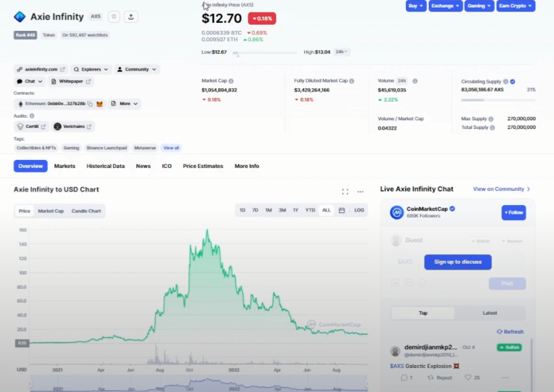Open Max Supply info icon
The height and width of the screenshot is (392, 554).
coord(491,119)
